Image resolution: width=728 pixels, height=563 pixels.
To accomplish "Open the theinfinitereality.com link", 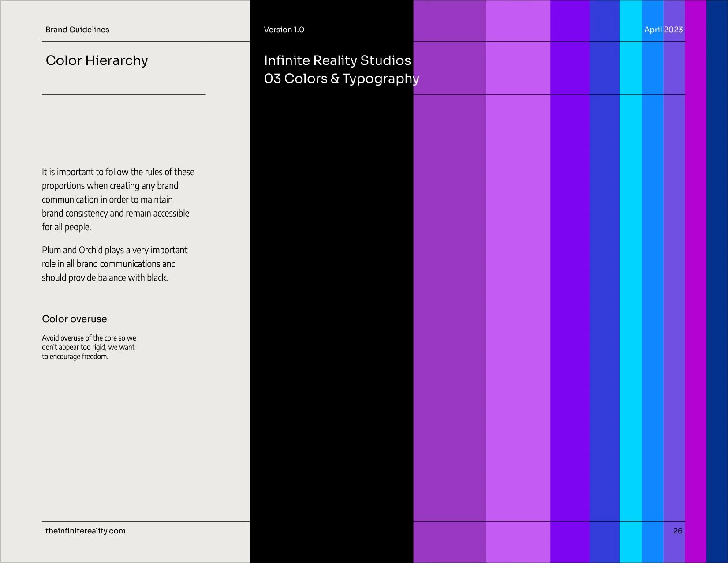I will pos(86,531).
